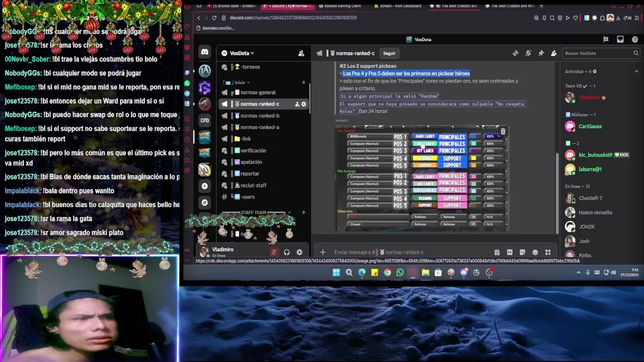Screen dimensions: 644x362
Task: Open WhatsApp from Windows taskbar
Action: [400, 273]
